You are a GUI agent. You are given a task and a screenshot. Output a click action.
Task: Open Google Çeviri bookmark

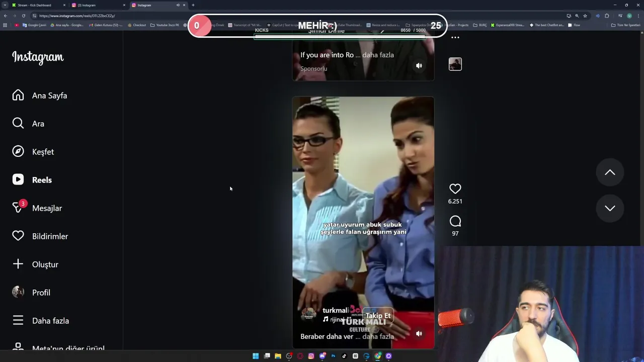click(34, 25)
